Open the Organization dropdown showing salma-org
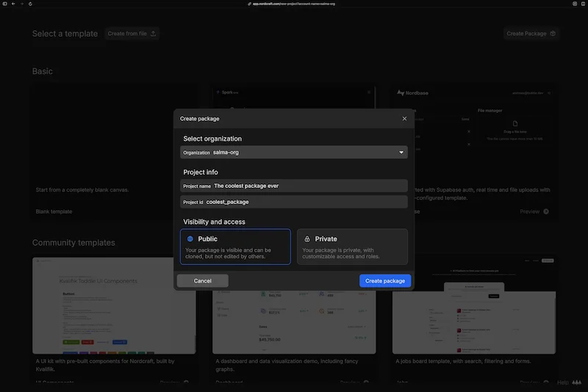The width and height of the screenshot is (588, 392). click(293, 153)
